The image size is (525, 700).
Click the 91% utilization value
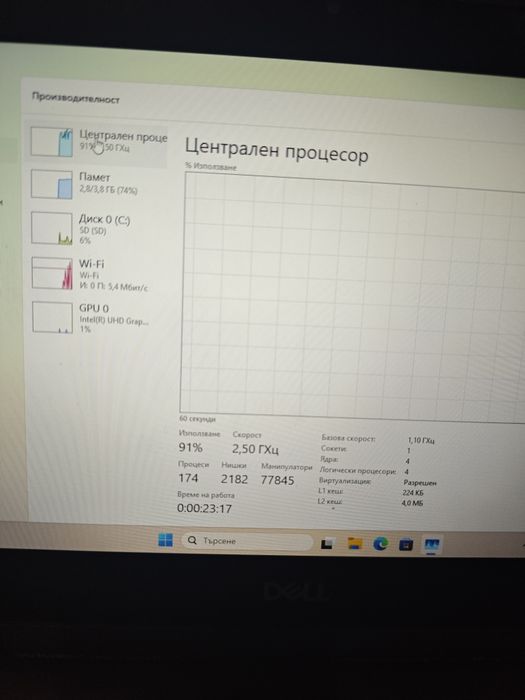(191, 447)
